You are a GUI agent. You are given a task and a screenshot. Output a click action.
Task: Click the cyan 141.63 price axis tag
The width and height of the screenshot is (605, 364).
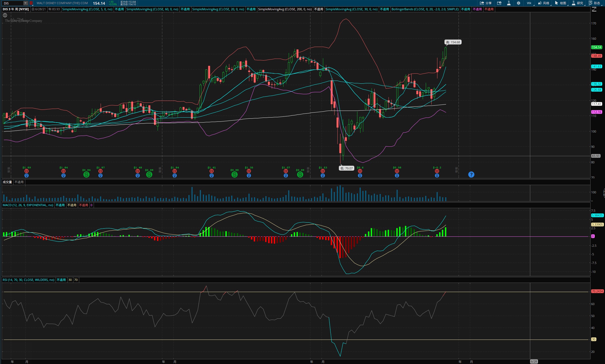tap(596, 66)
